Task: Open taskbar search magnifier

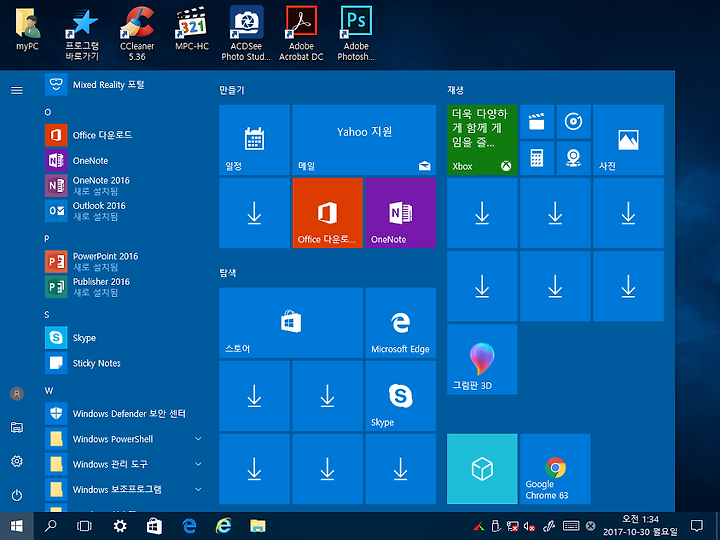Action: coord(51,526)
